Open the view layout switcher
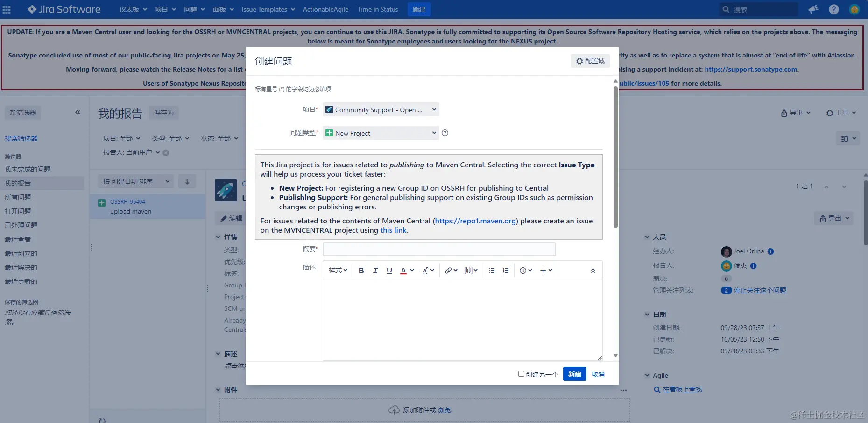 pos(848,138)
